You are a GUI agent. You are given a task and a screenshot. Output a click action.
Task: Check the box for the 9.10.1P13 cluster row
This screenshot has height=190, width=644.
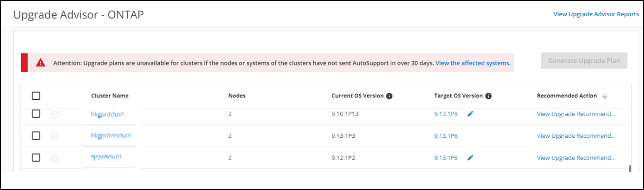[36, 114]
